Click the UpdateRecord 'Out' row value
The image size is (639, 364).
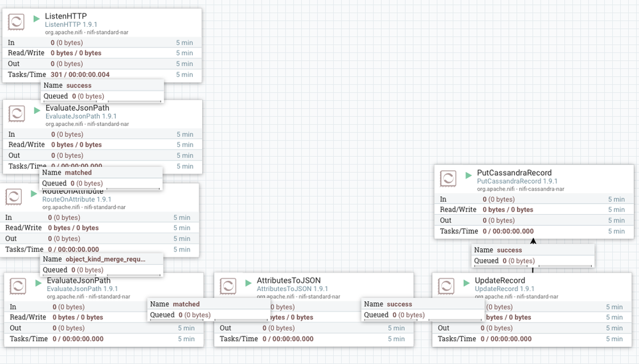(x=497, y=328)
